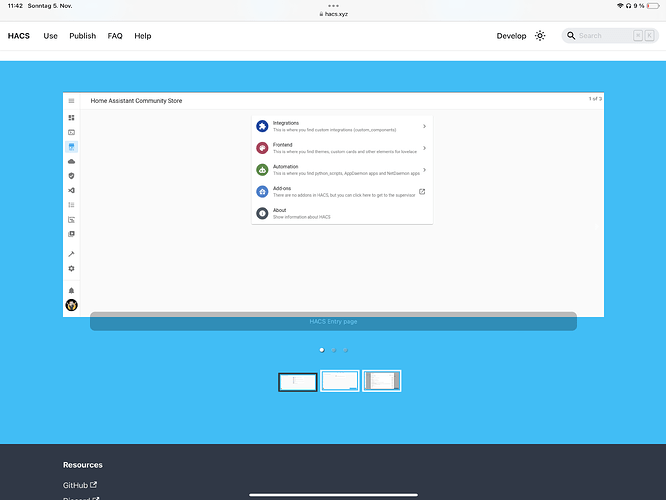Expand the Frontend row chevron

[x=424, y=148]
